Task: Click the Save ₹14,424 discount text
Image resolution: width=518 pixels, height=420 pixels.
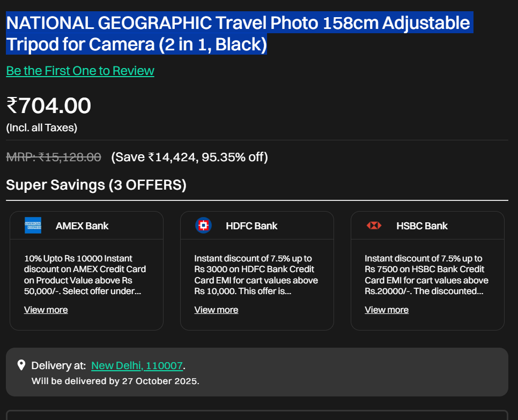Action: click(x=189, y=157)
